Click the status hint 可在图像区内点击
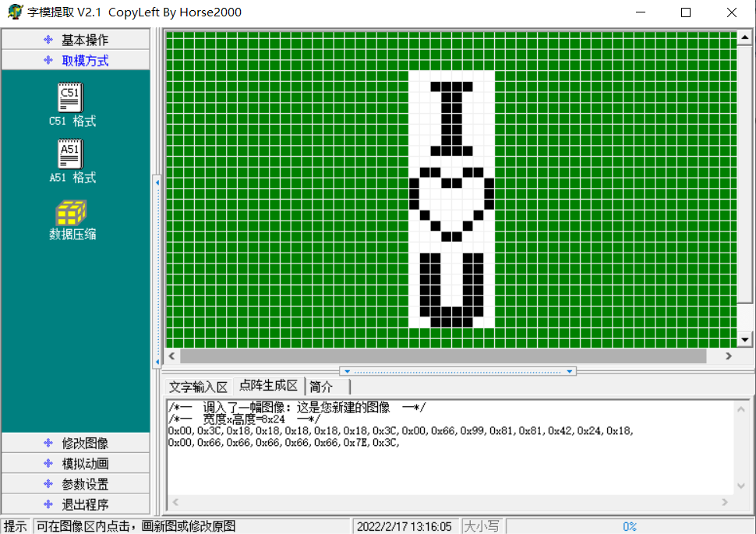The height and width of the screenshot is (534, 756). click(191, 526)
